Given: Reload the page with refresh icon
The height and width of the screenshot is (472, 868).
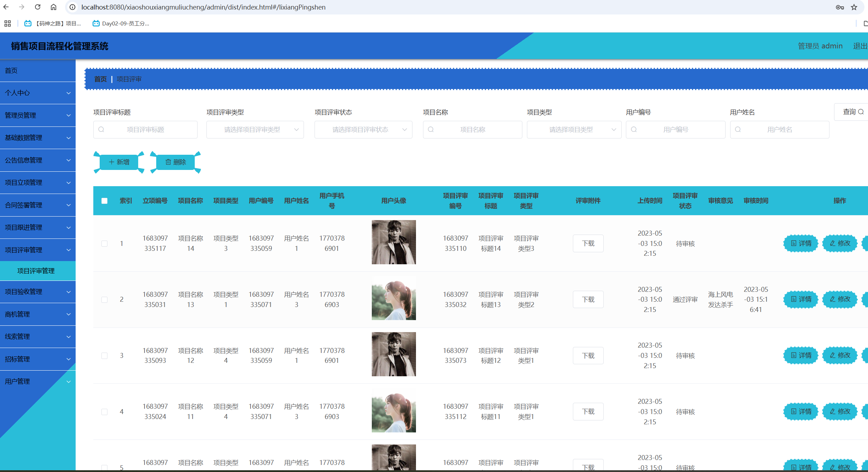Looking at the screenshot, I should tap(38, 7).
